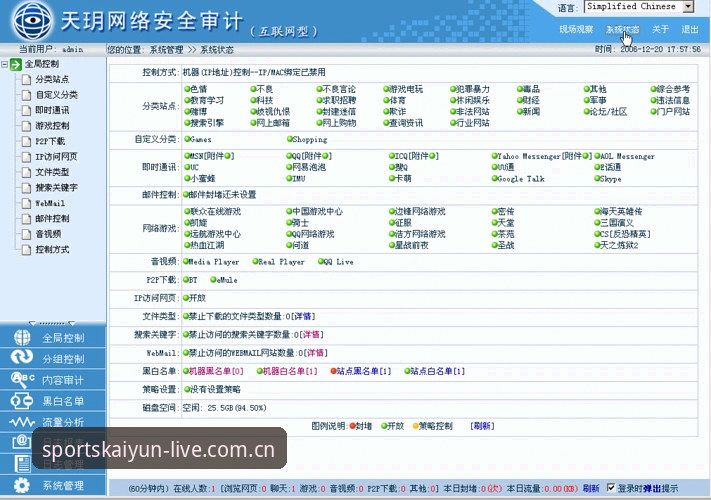The width and height of the screenshot is (711, 500).
Task: Select 文件类型 in the tree
Action: point(52,172)
